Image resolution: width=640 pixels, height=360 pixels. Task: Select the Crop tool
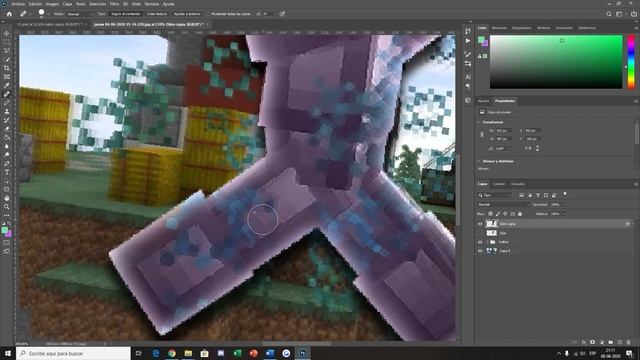tap(7, 68)
